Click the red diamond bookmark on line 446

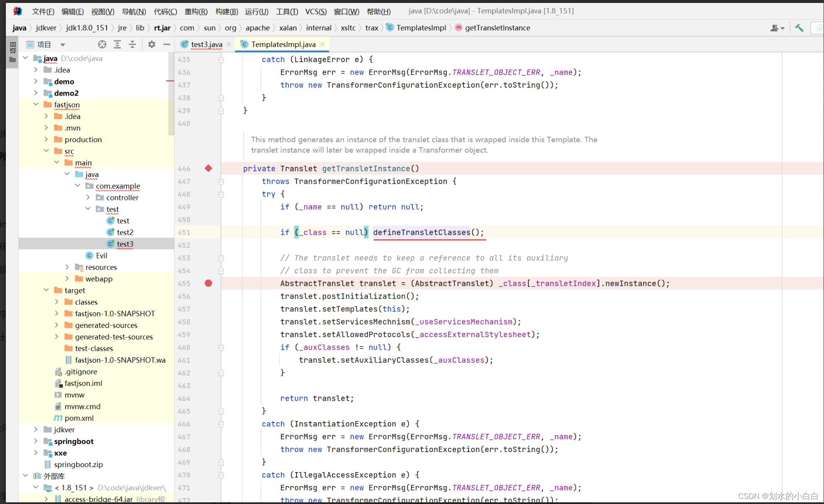208,168
